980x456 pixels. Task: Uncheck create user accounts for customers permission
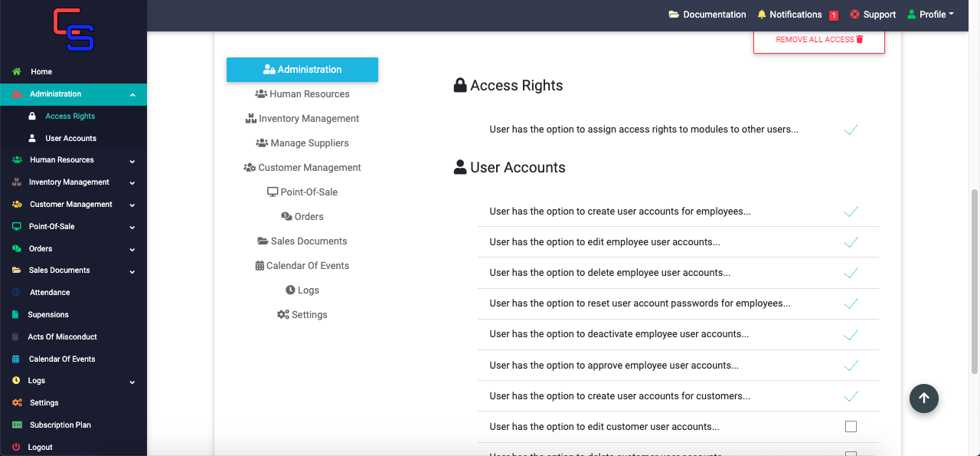point(851,396)
